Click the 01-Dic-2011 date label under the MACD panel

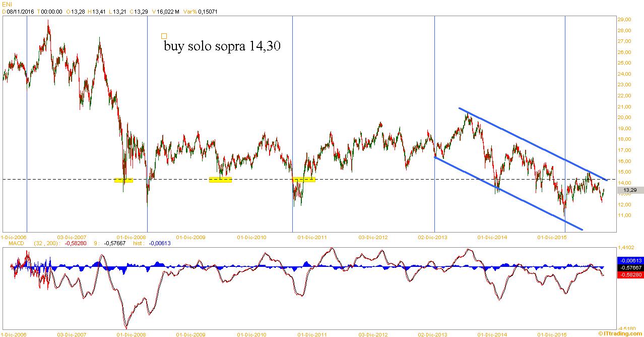[x=312, y=334]
